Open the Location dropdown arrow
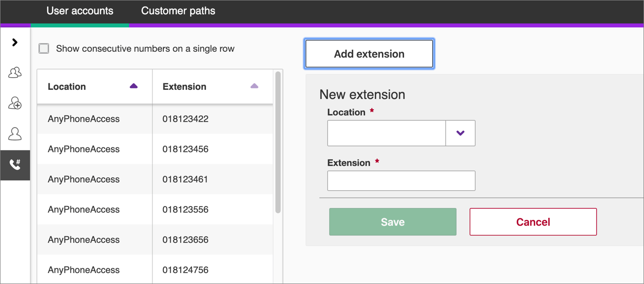The image size is (644, 284). point(460,133)
